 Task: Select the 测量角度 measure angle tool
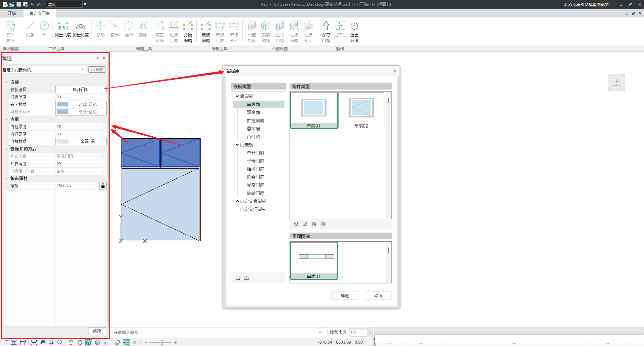click(81, 30)
